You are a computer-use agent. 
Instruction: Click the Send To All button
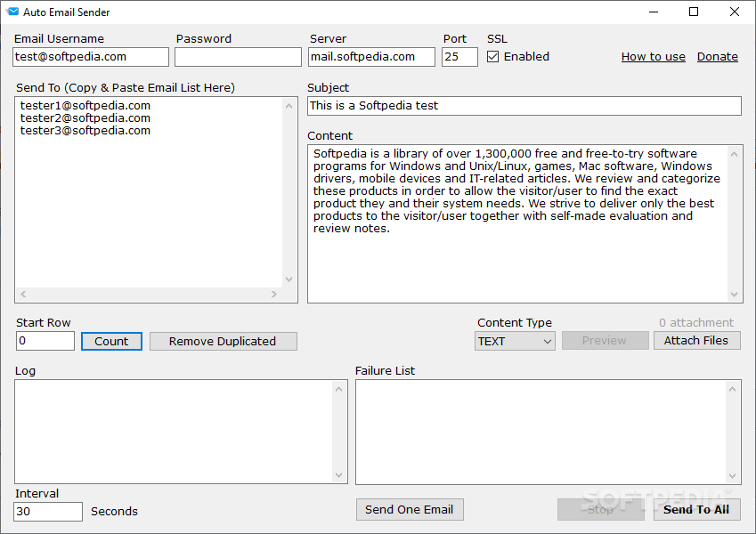696,509
